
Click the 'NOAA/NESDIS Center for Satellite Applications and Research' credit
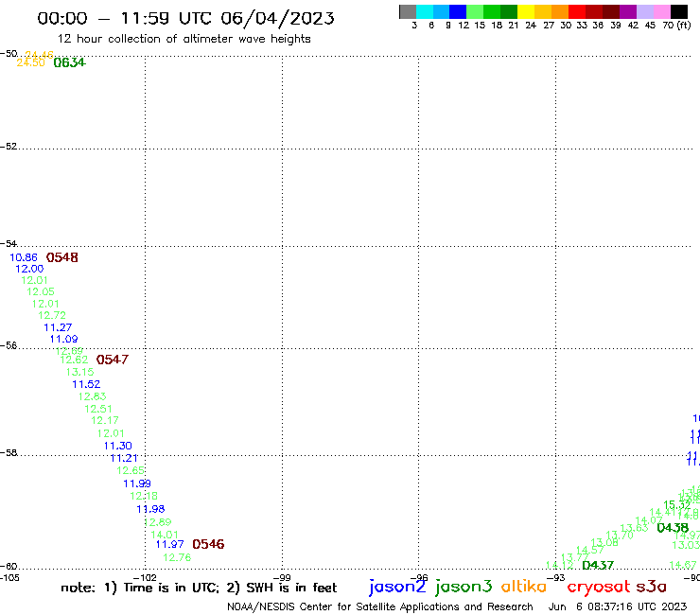(x=380, y=606)
